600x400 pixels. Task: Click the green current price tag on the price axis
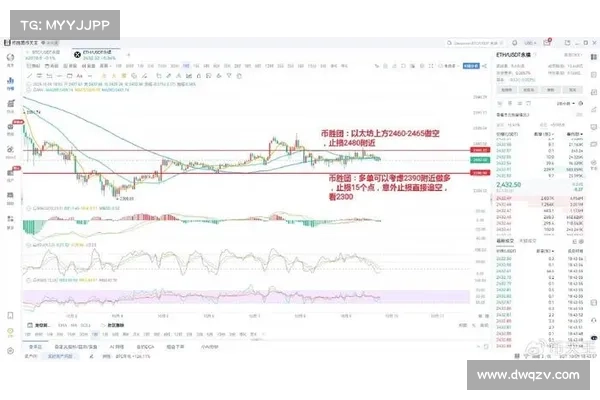point(480,160)
